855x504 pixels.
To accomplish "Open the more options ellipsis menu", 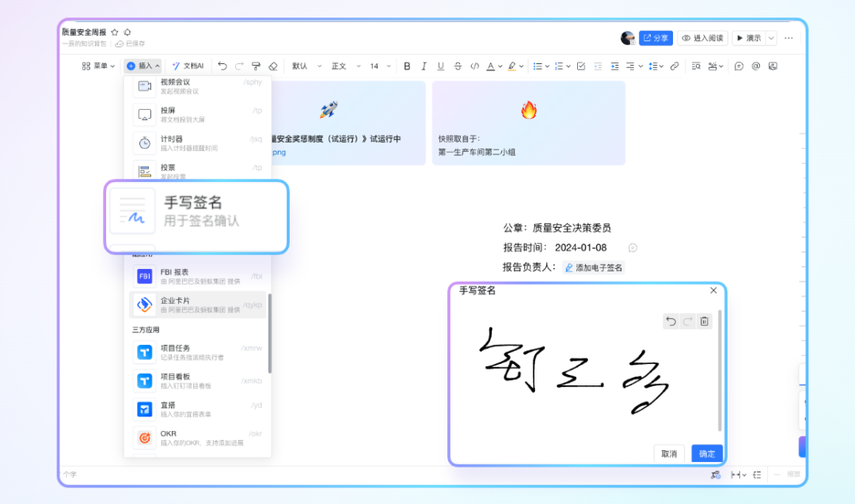I will coord(788,38).
